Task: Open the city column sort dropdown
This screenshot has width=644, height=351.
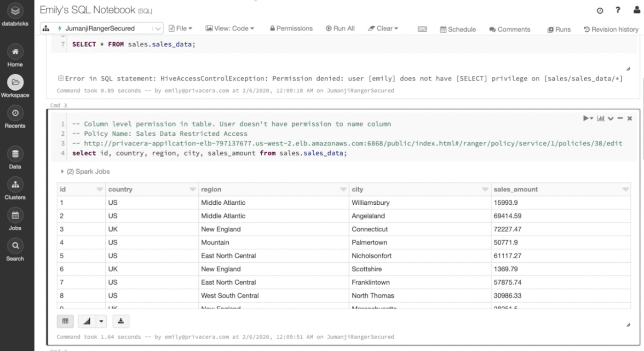Action: pyautogui.click(x=485, y=190)
